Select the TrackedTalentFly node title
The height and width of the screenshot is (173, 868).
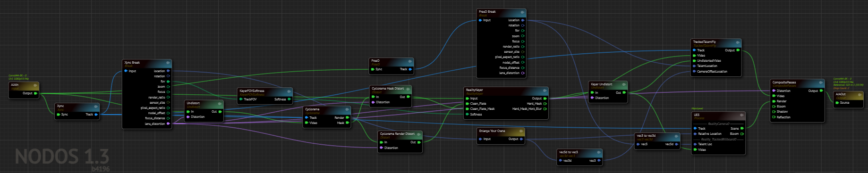pyautogui.click(x=704, y=42)
